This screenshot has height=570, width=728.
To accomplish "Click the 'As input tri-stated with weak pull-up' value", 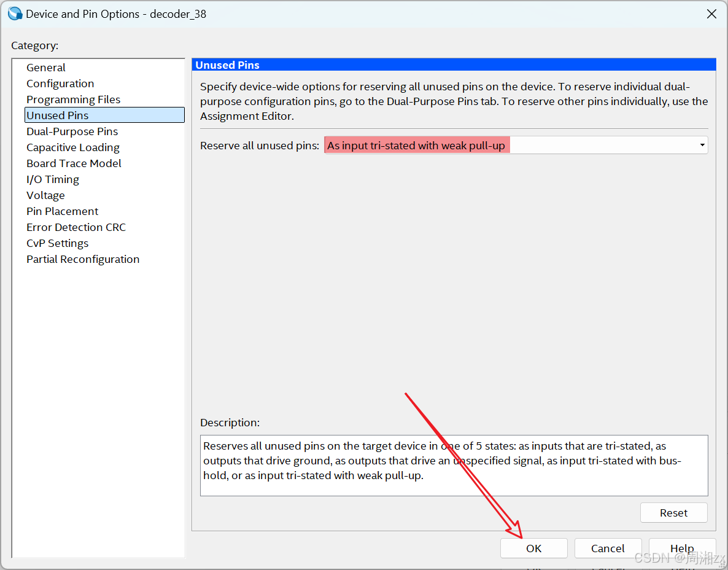I will tap(416, 146).
